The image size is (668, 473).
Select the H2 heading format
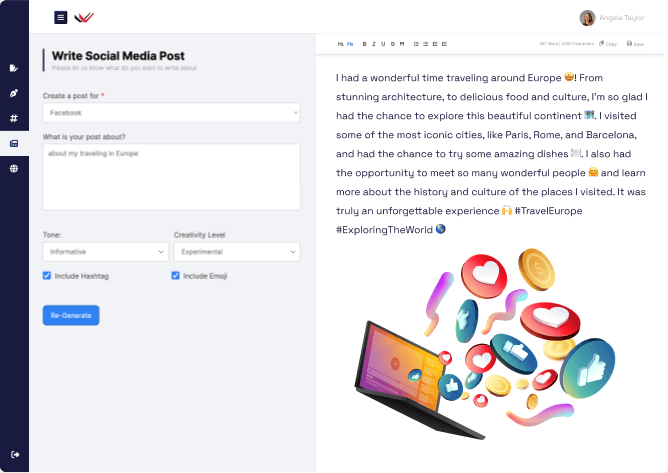coord(350,44)
